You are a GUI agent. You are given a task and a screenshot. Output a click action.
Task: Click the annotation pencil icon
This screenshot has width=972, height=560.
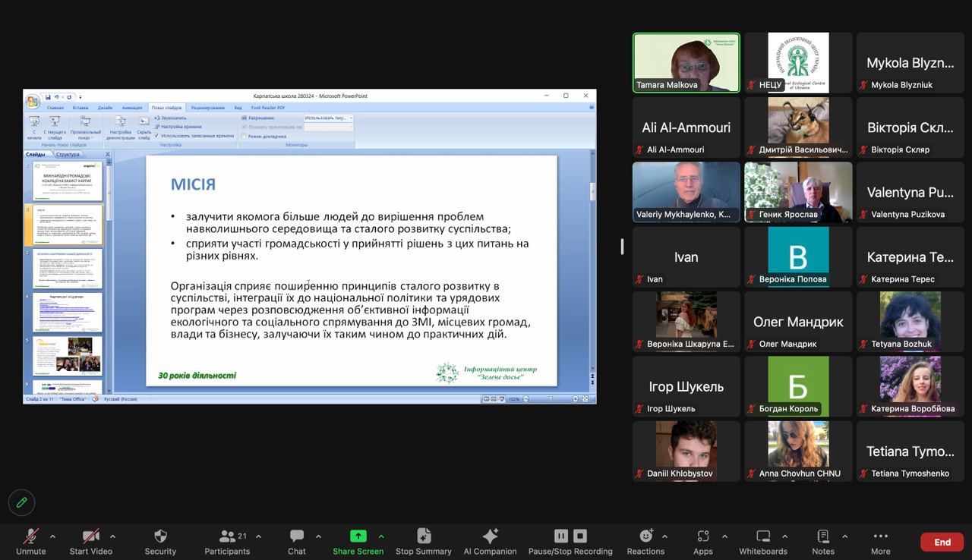(21, 502)
